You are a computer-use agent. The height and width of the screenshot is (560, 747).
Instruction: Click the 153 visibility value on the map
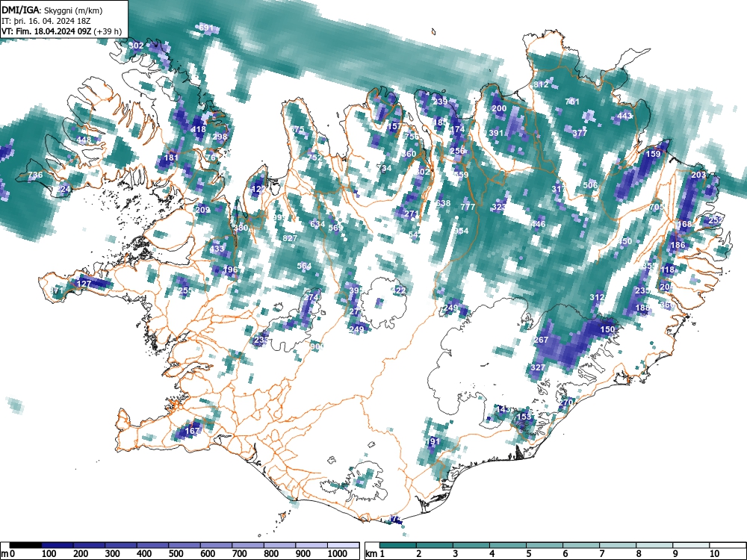(524, 416)
